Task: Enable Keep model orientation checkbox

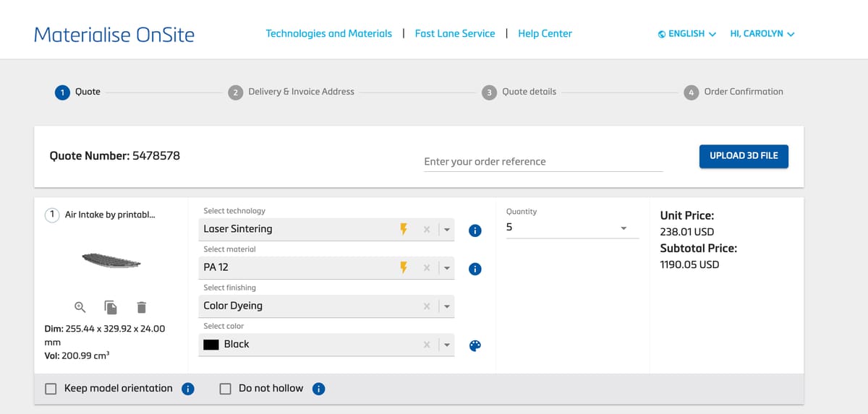Action: pos(51,389)
